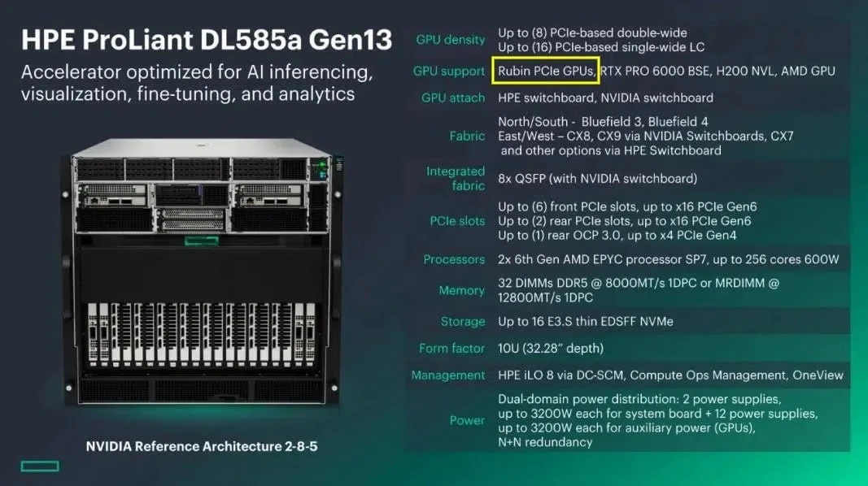Screen dimensions: 868x486
Task: Click the 'NVIDIA Reference Architecture 2-8-5' caption
Action: (202, 446)
